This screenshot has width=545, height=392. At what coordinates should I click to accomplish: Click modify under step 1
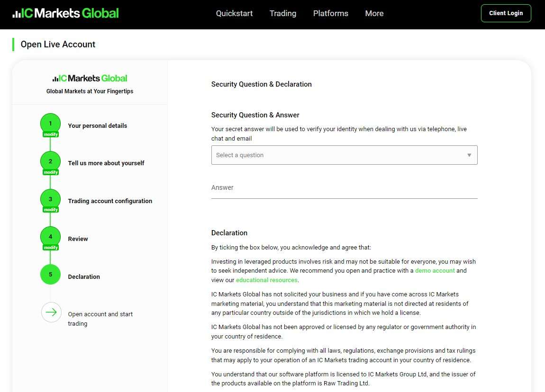click(x=51, y=134)
